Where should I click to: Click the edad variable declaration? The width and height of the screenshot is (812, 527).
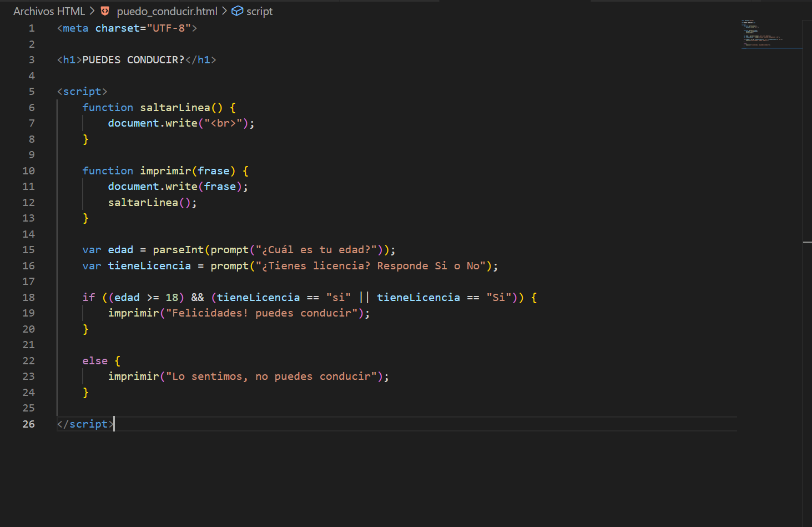(x=120, y=250)
